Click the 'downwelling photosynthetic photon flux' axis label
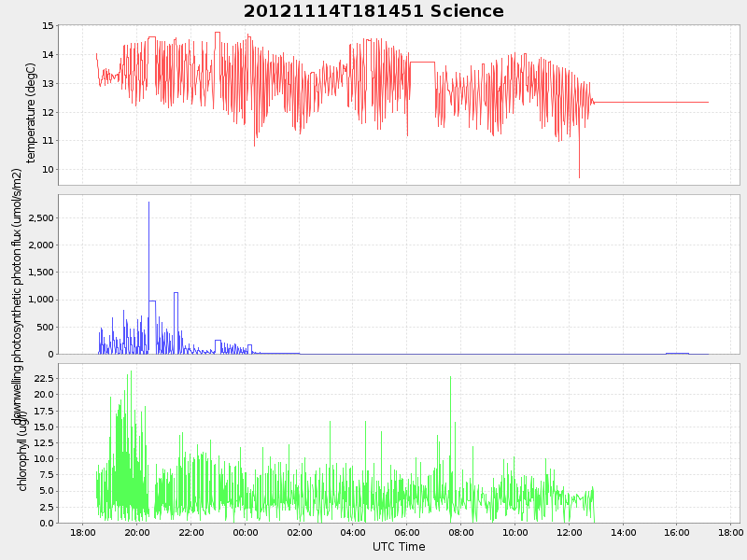747x560 pixels. [17, 296]
